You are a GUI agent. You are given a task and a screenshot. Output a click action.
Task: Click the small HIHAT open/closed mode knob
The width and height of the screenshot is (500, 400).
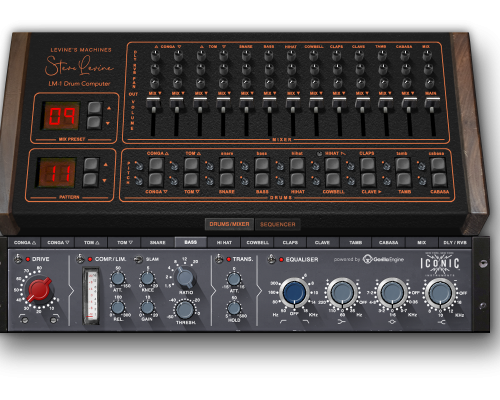coord(319,154)
